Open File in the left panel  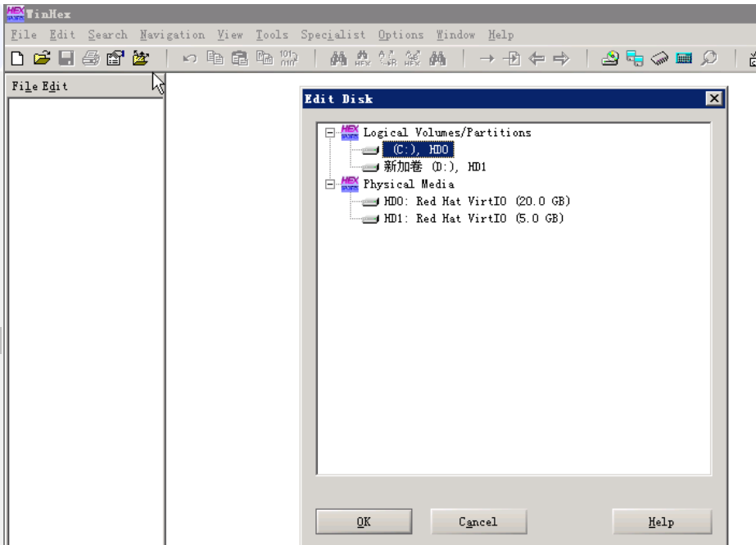[x=25, y=86]
